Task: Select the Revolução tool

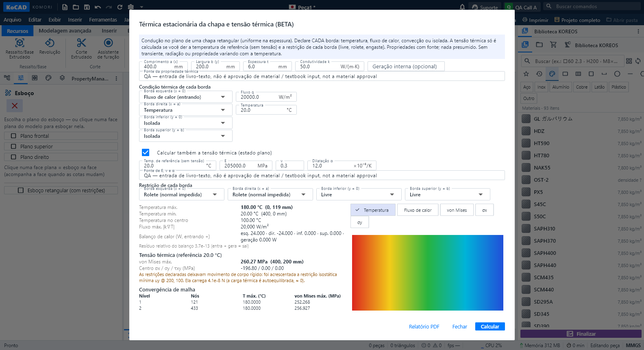Action: click(x=50, y=46)
